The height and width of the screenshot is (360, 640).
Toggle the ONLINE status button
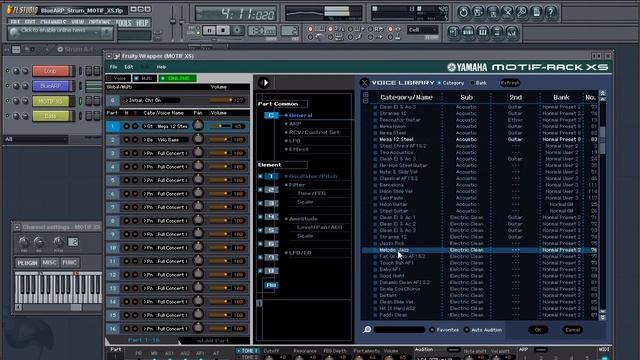tap(177, 78)
